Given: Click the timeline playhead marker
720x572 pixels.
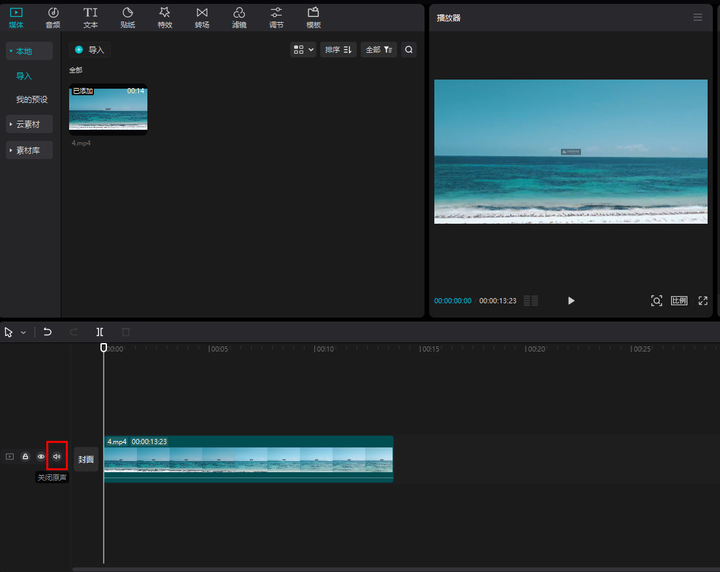Looking at the screenshot, I should [x=104, y=348].
